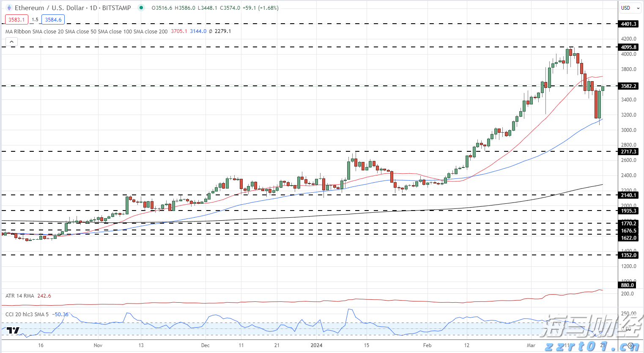Click the 2024 label on time axis
Viewport: 644px width, 353px height.
click(316, 345)
